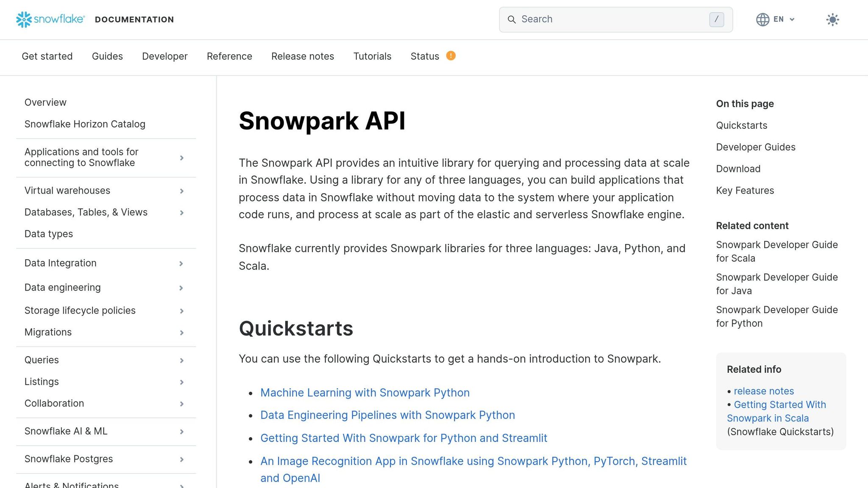The width and height of the screenshot is (868, 488).
Task: Jump to Download in On this page
Action: 738,169
